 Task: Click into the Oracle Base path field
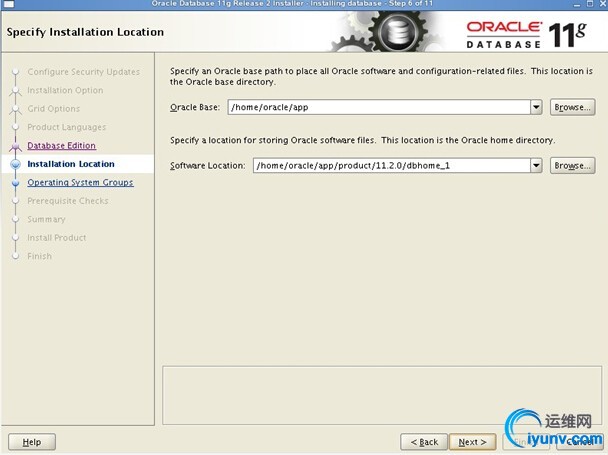click(x=379, y=107)
